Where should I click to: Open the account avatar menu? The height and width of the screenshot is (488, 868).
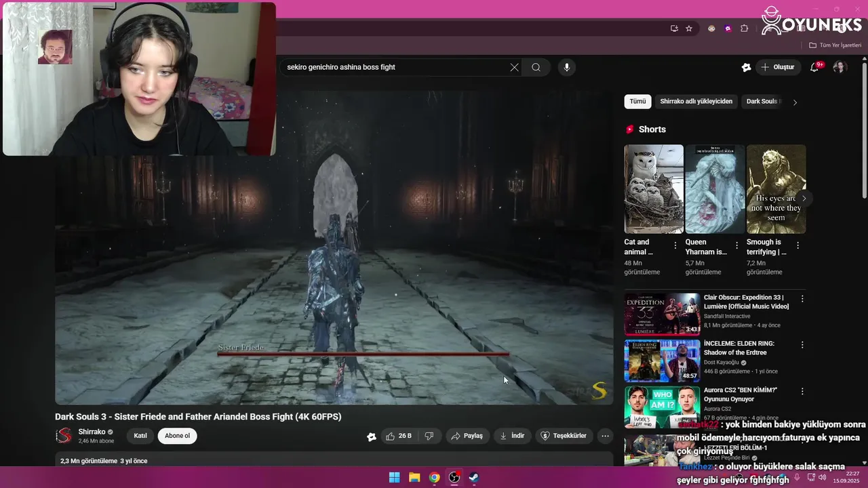pos(840,67)
